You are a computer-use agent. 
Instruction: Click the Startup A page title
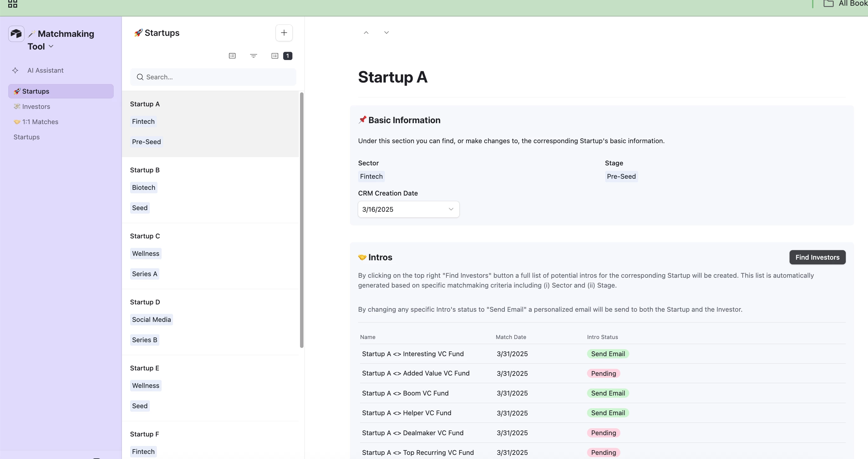coord(392,77)
